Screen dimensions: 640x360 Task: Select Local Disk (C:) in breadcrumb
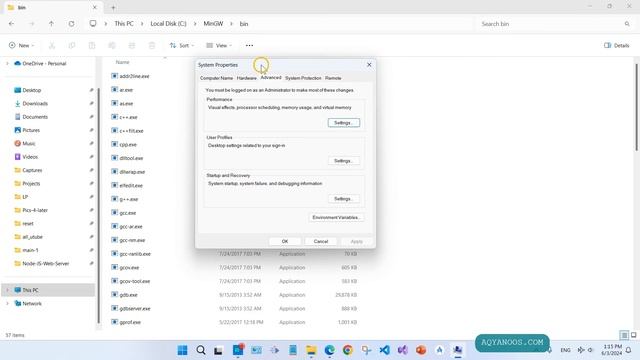click(168, 24)
